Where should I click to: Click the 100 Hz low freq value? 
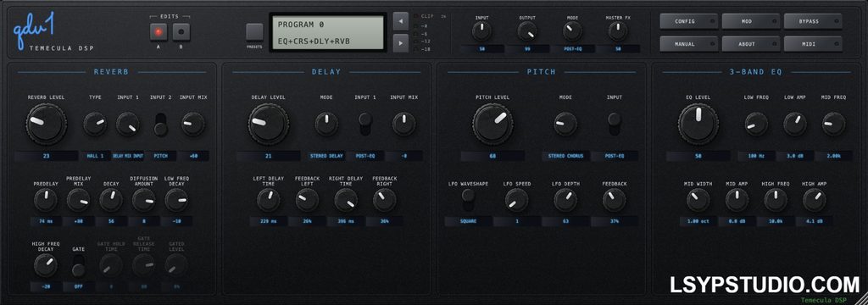pyautogui.click(x=756, y=156)
